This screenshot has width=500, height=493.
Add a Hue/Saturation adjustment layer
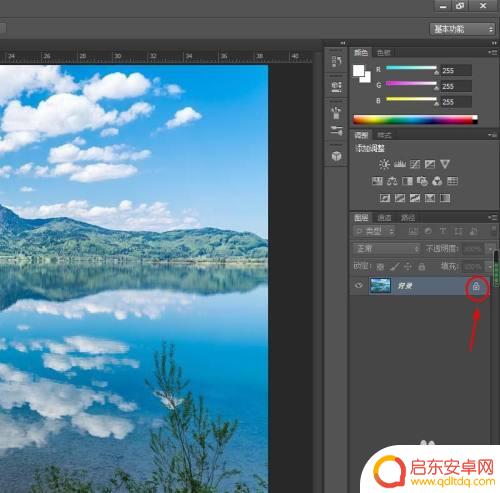tap(377, 181)
